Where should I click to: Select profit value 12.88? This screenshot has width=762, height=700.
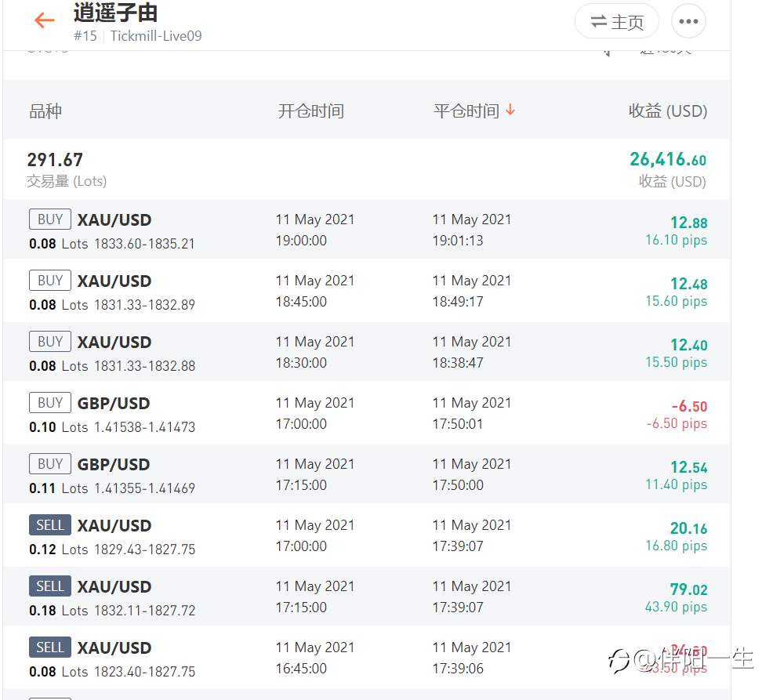coord(689,223)
